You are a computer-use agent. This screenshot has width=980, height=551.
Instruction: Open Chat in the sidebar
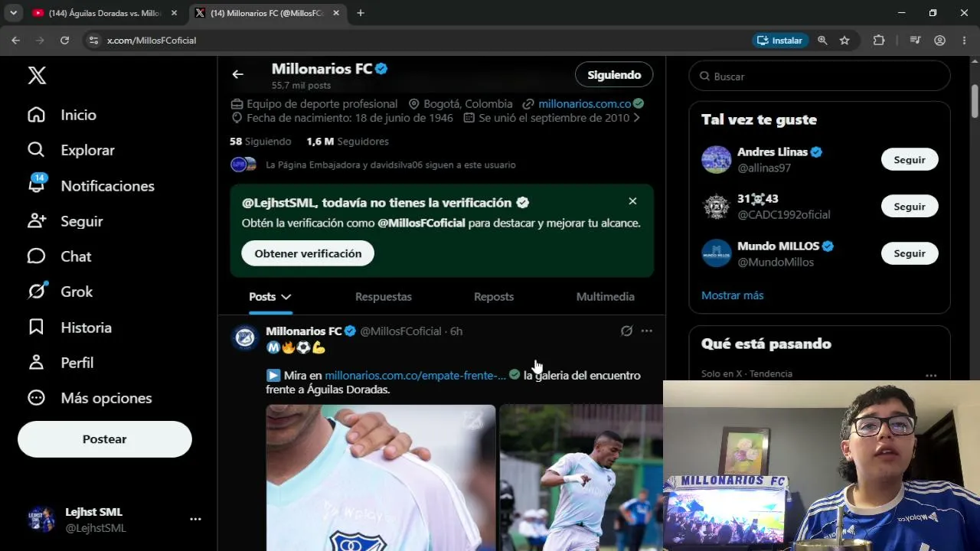click(59, 256)
